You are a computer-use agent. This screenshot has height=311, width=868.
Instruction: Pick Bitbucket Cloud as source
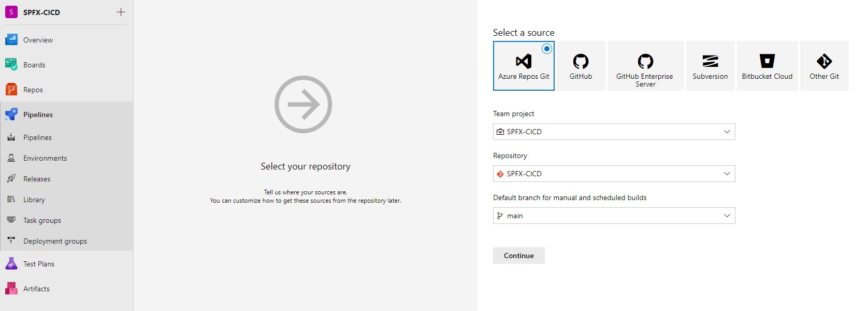click(767, 66)
